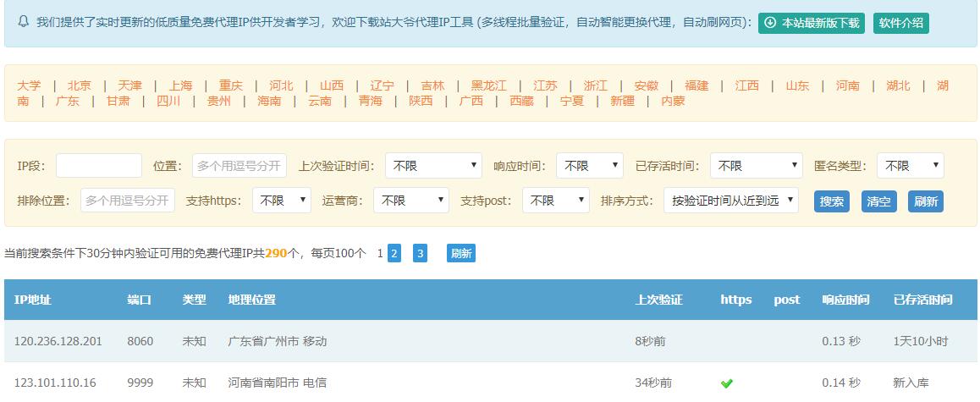Select the 天津 region link
The height and width of the screenshot is (402, 980).
(130, 85)
